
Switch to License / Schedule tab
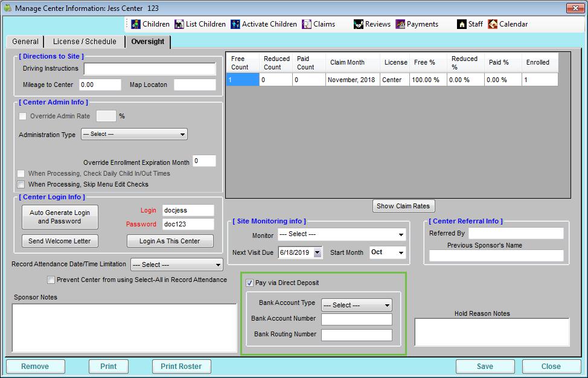pyautogui.click(x=85, y=42)
